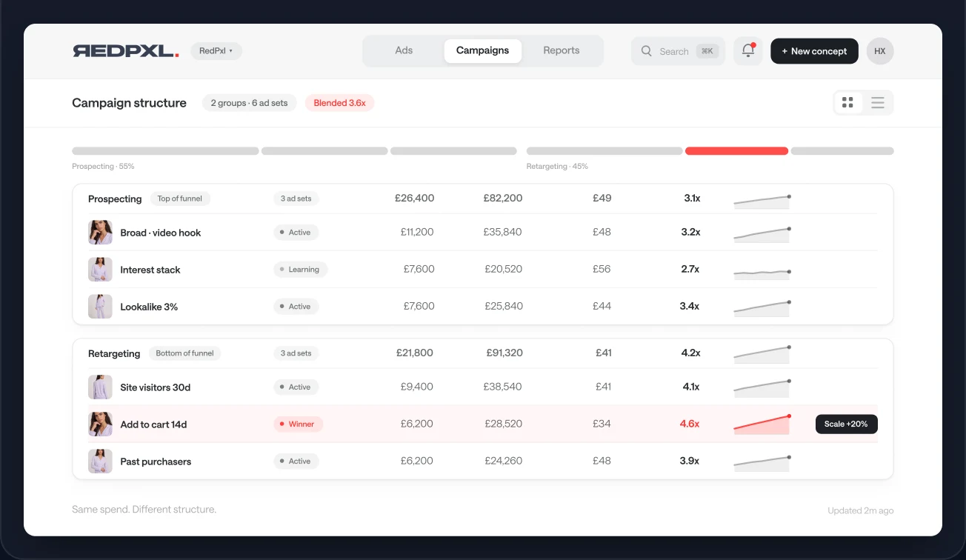Collapse the Retargeting group row
This screenshot has height=560, width=966.
click(x=482, y=353)
